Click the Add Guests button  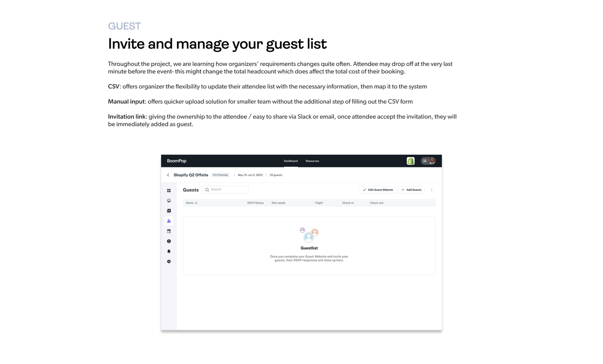tap(411, 190)
